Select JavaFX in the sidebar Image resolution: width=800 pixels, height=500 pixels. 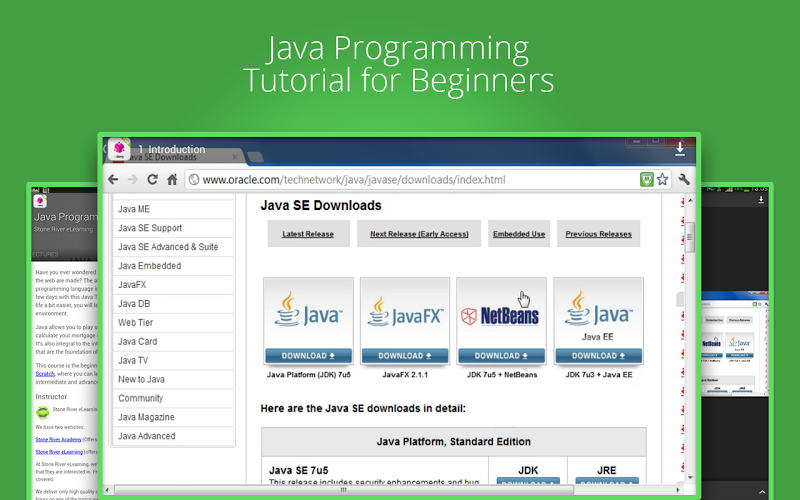(x=173, y=285)
